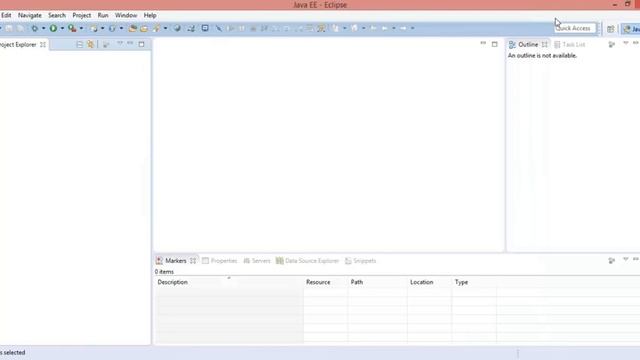Open the Navigate menu
Viewport: 640px width, 360px height.
point(30,15)
